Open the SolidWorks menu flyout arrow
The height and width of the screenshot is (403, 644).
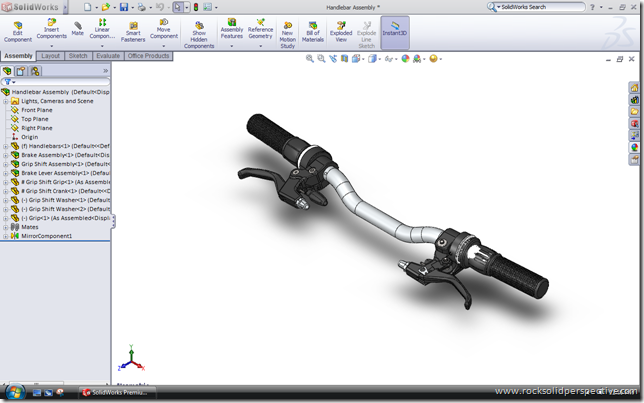pyautogui.click(x=65, y=7)
